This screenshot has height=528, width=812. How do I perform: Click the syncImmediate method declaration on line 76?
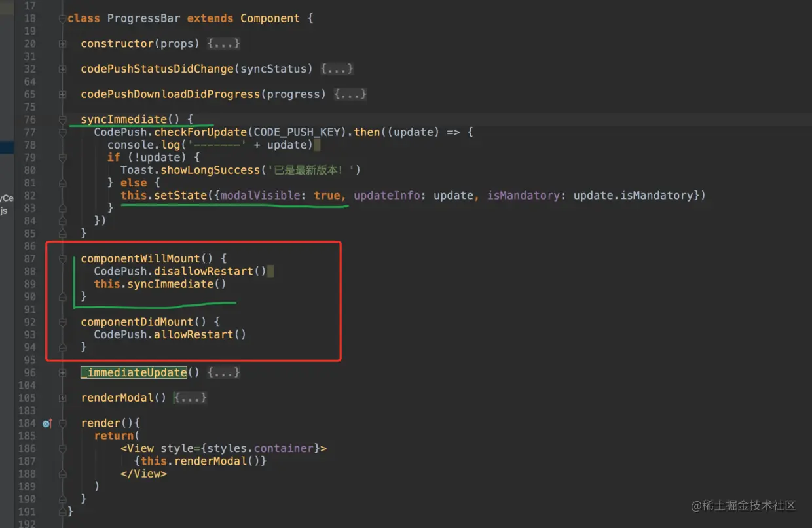coord(124,120)
